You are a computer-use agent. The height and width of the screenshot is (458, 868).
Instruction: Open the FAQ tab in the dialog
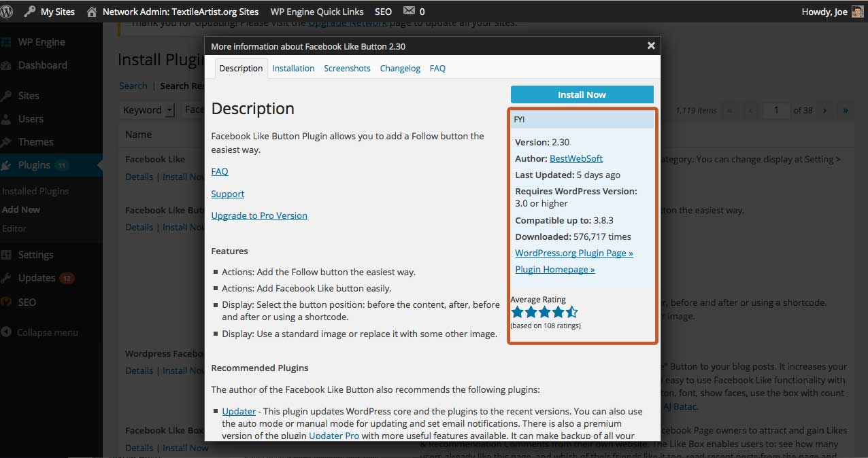(437, 68)
